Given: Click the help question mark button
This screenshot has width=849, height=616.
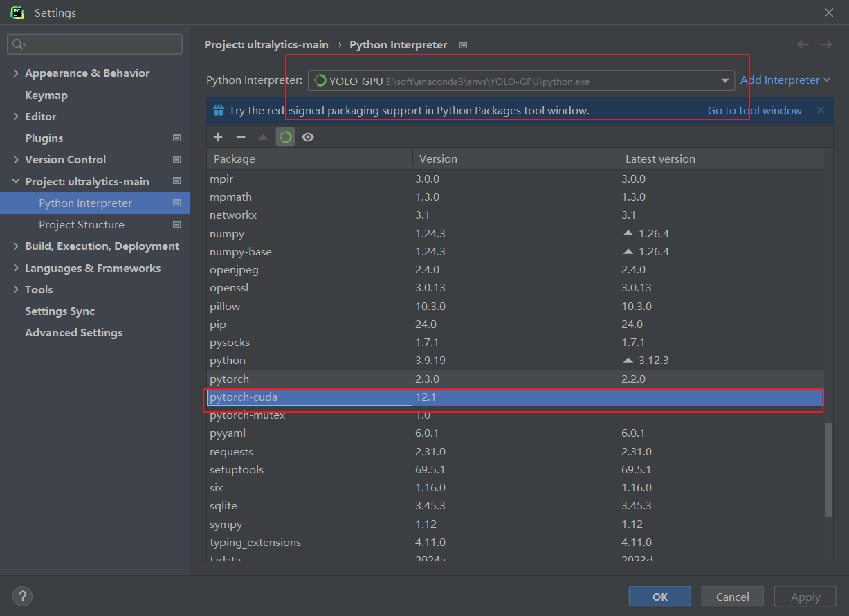Looking at the screenshot, I should (x=22, y=596).
